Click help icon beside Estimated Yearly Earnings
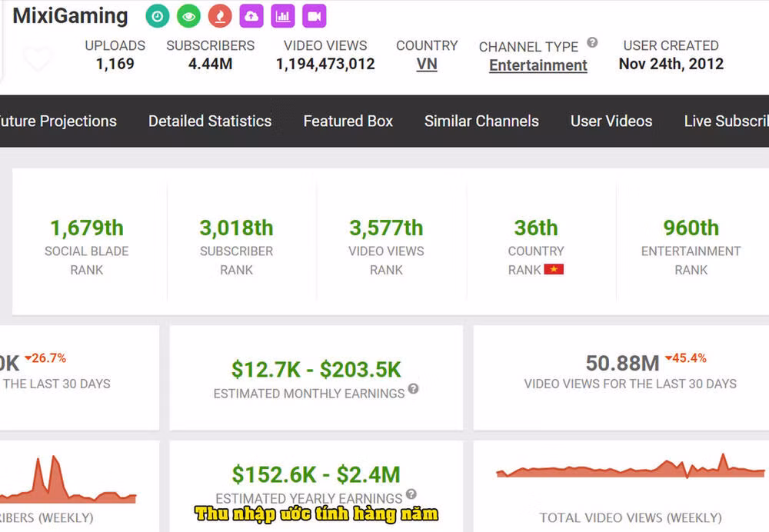Viewport: 769px width, 532px height. click(411, 494)
